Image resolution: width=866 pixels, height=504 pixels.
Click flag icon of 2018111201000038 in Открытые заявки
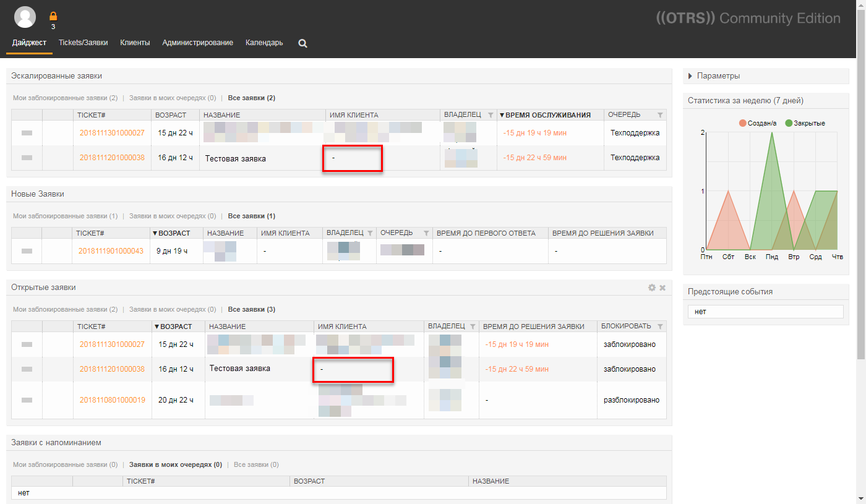[x=27, y=369]
